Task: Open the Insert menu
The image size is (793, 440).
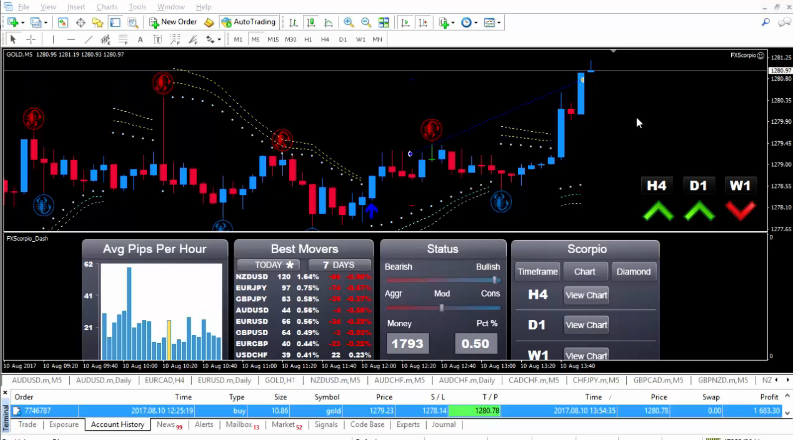Action: pyautogui.click(x=76, y=7)
